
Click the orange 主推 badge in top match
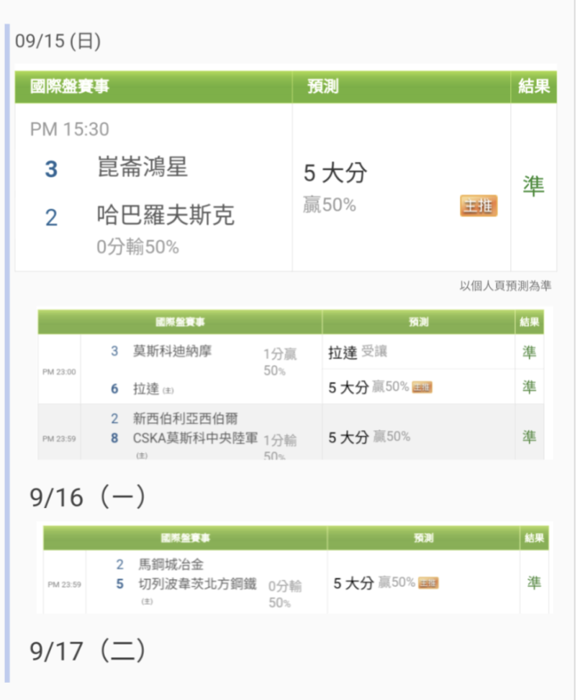pyautogui.click(x=478, y=206)
